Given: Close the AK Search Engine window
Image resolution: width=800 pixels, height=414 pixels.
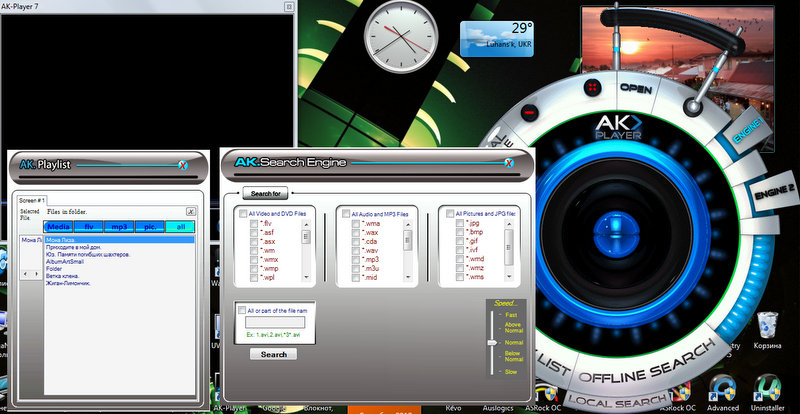Looking at the screenshot, I should click(x=509, y=163).
